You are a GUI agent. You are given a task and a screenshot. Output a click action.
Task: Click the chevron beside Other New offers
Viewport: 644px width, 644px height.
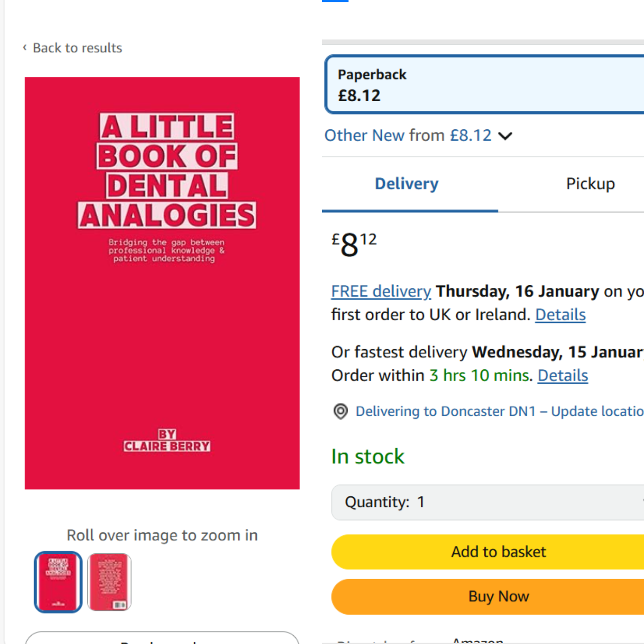coord(505,136)
